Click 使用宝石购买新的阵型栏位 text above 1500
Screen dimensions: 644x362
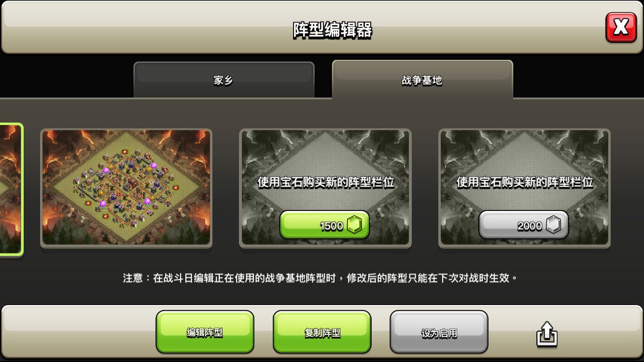[x=326, y=182]
